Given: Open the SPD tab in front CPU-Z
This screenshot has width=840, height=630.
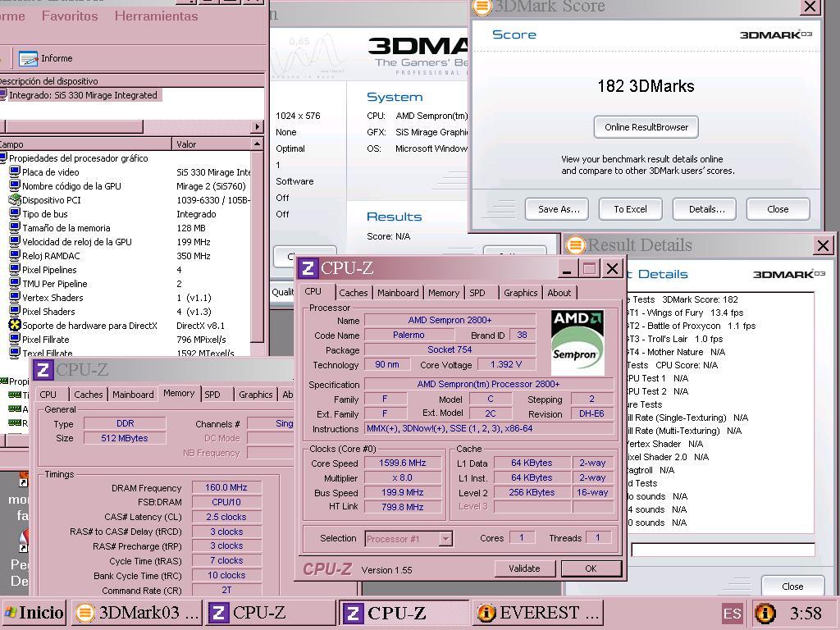Looking at the screenshot, I should pos(477,293).
